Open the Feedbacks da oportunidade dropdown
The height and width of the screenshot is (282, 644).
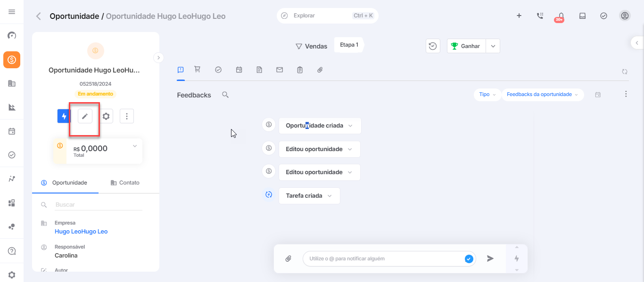[542, 95]
